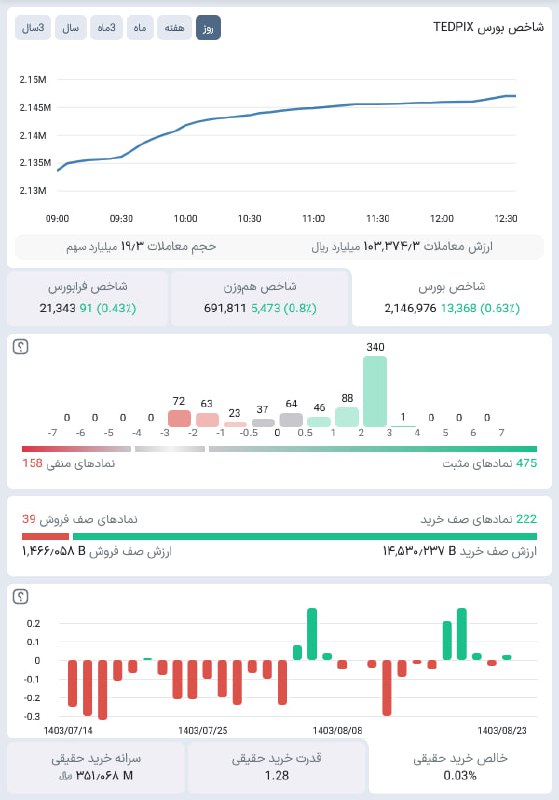Select the خالص خرید حقیقی card

pos(460,767)
